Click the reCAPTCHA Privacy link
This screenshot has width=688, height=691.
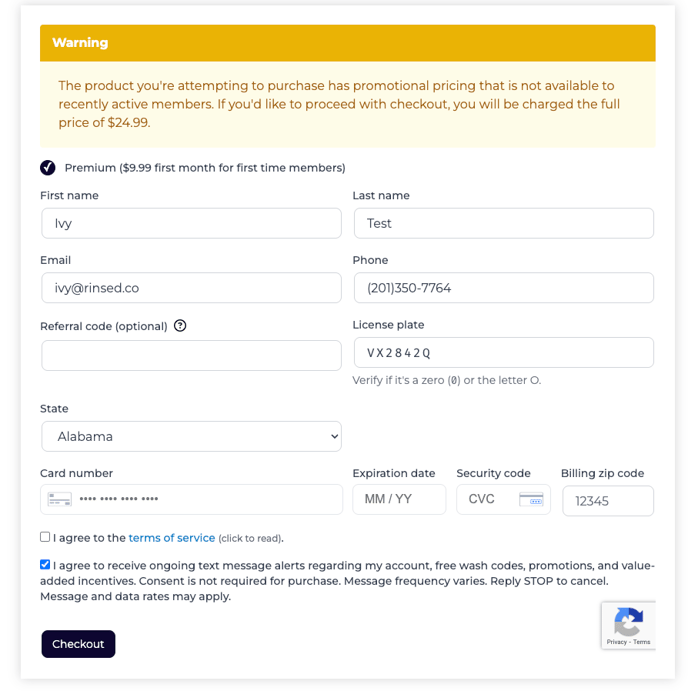[x=616, y=642]
